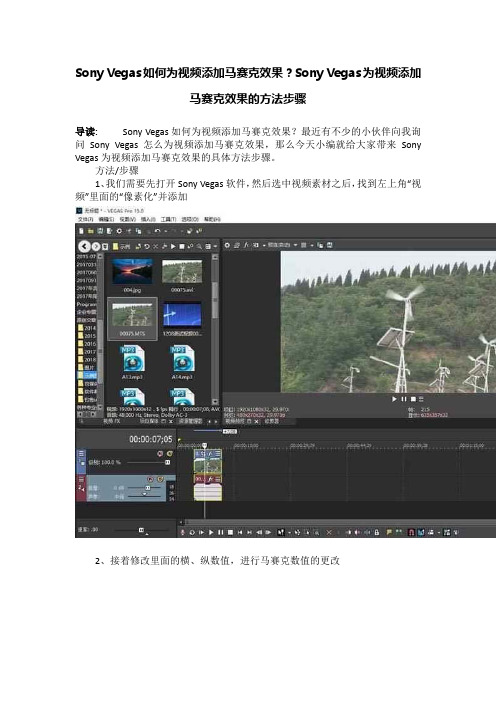Viewport: 496px width, 702px height.
Task: Select the audio clip on timeline
Action: pyautogui.click(x=208, y=488)
